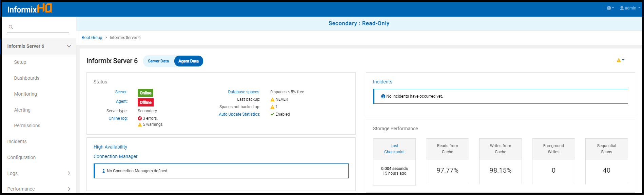Open the info help menu icon
This screenshot has width=644, height=195.
[x=610, y=8]
